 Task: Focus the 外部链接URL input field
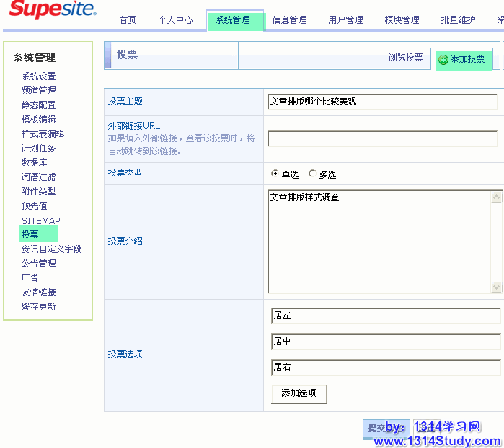[382, 138]
